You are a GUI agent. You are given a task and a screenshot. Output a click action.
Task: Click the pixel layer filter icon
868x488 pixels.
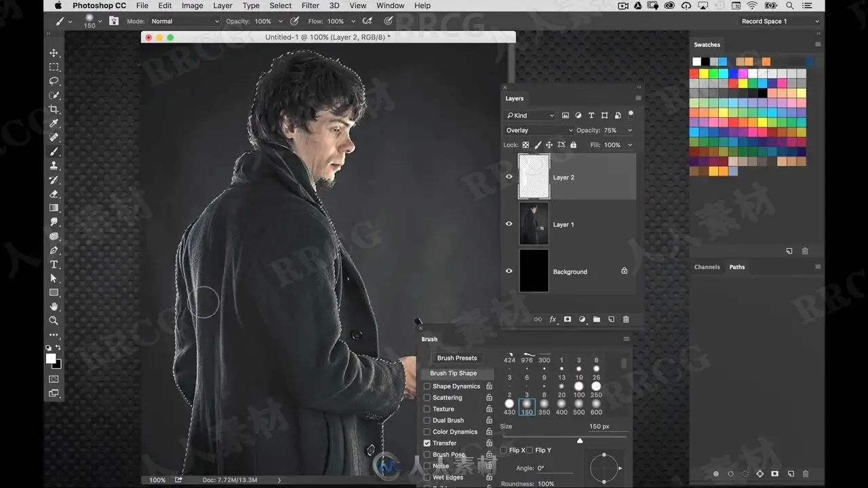coord(566,115)
